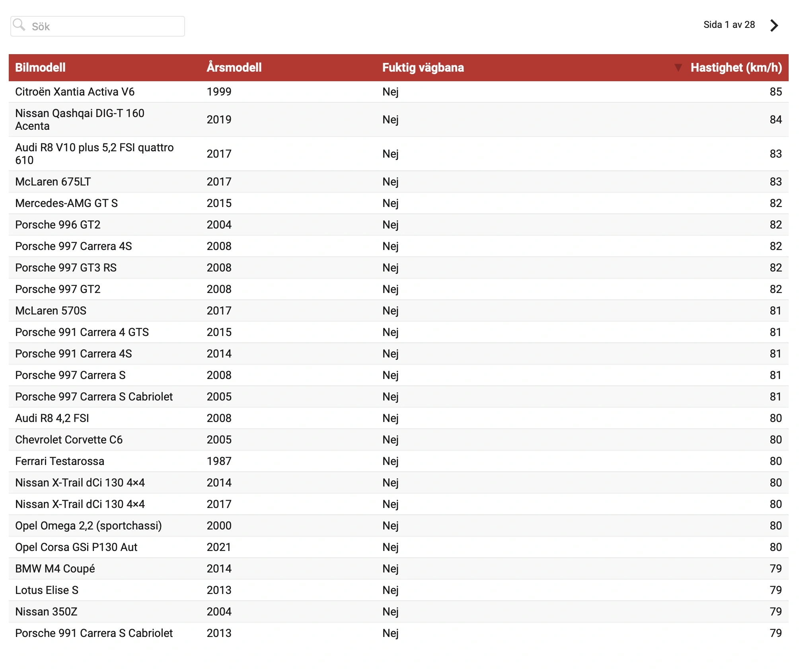The width and height of the screenshot is (799, 672).
Task: Select Porsche 997 GT2 row
Action: [x=399, y=289]
